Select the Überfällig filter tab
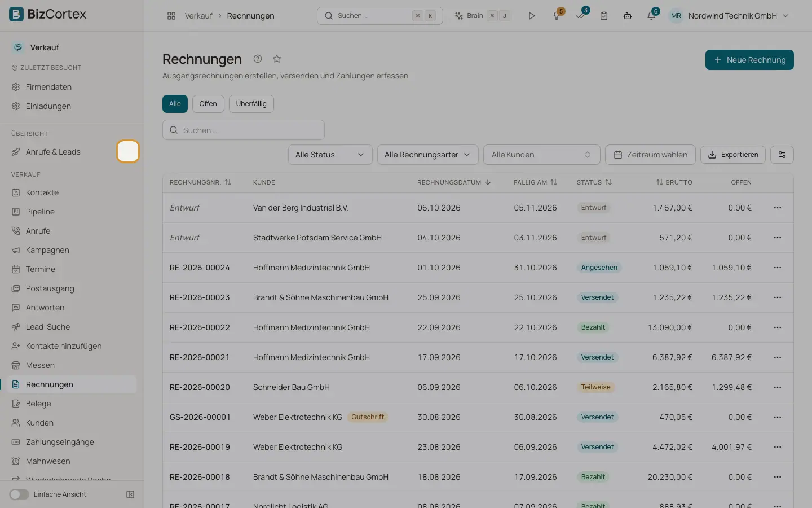This screenshot has height=508, width=812. point(251,104)
